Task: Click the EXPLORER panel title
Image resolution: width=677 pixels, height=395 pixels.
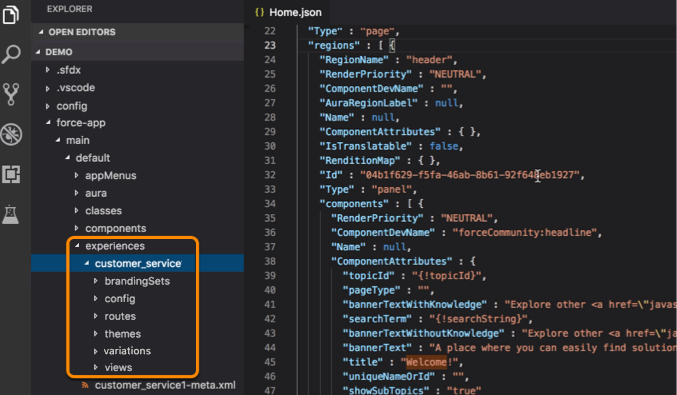Action: coord(70,9)
